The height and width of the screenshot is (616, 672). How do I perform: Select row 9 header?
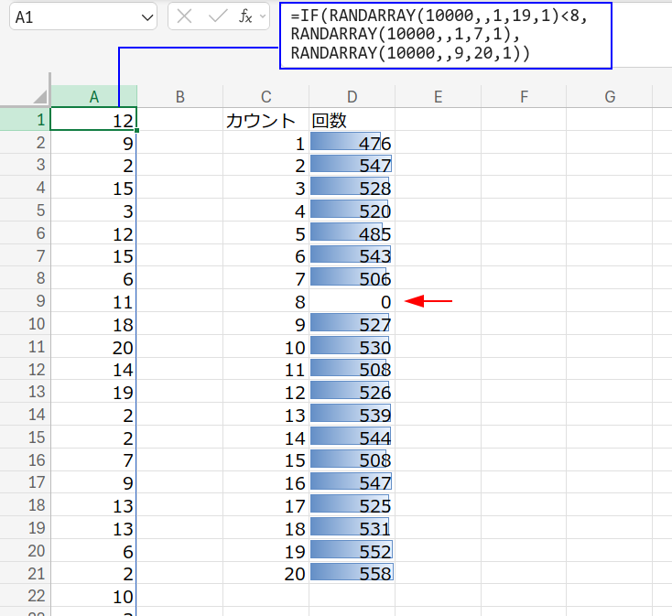pos(25,301)
